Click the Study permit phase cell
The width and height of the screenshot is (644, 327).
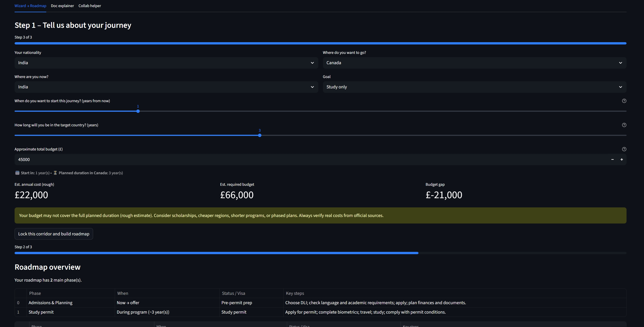click(x=41, y=312)
